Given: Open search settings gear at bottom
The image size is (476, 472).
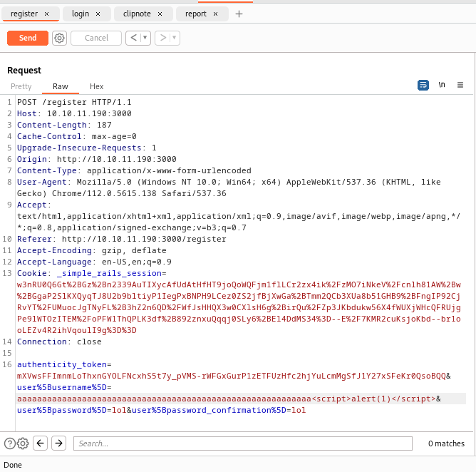Looking at the screenshot, I should [x=23, y=443].
